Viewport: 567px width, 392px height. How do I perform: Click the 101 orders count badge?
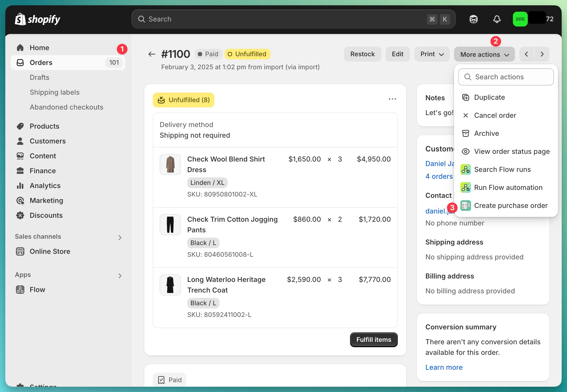point(114,63)
